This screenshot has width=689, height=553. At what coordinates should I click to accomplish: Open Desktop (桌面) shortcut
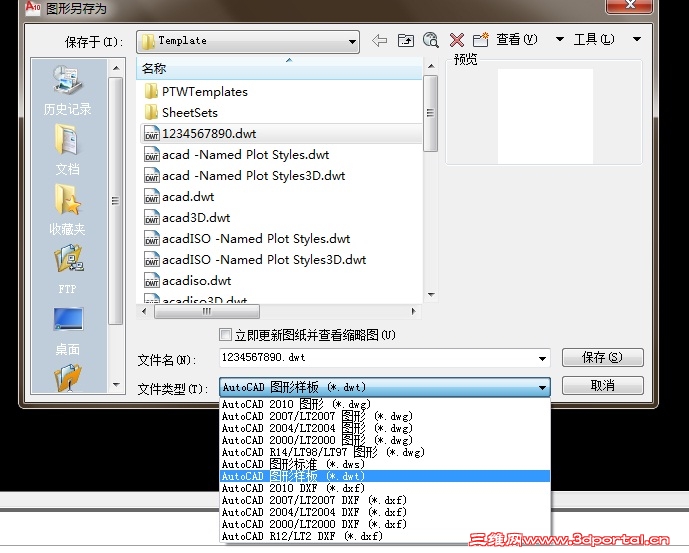point(67,331)
